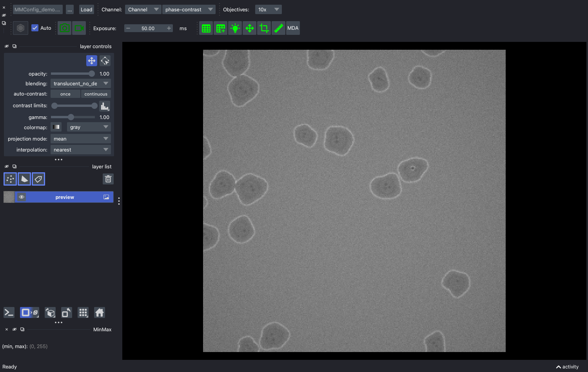Open the projection mode dropdown
Screen dimensions: 588x372
pos(81,139)
